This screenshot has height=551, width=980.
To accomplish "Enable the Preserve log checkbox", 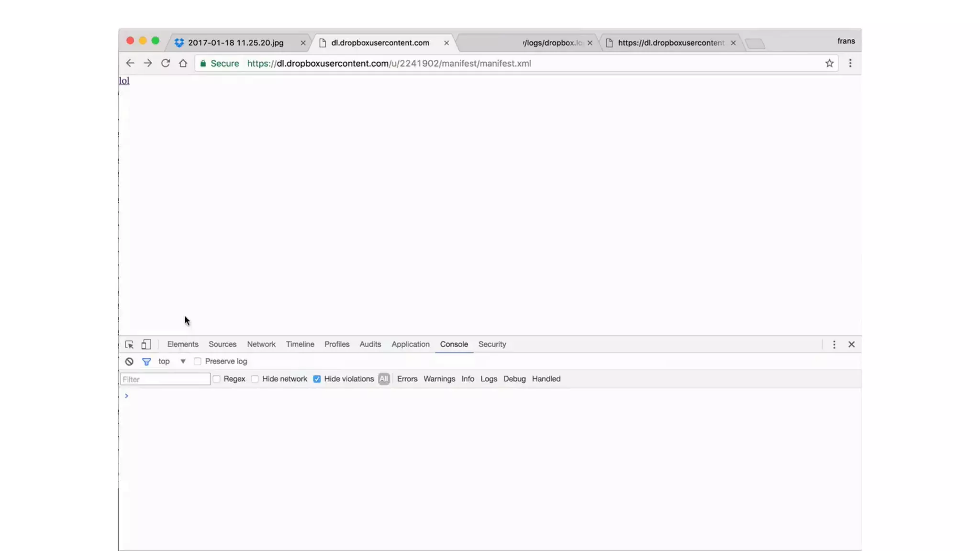I will pos(198,361).
